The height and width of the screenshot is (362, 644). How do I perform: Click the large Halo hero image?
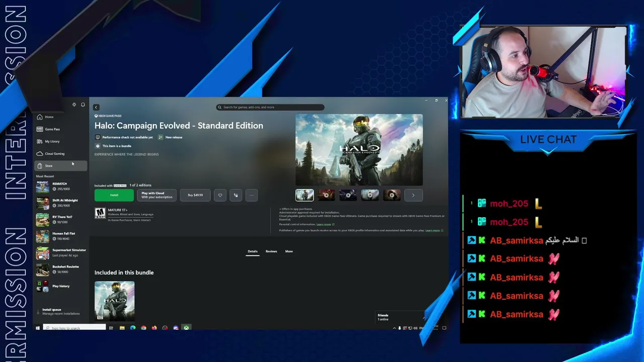[359, 150]
